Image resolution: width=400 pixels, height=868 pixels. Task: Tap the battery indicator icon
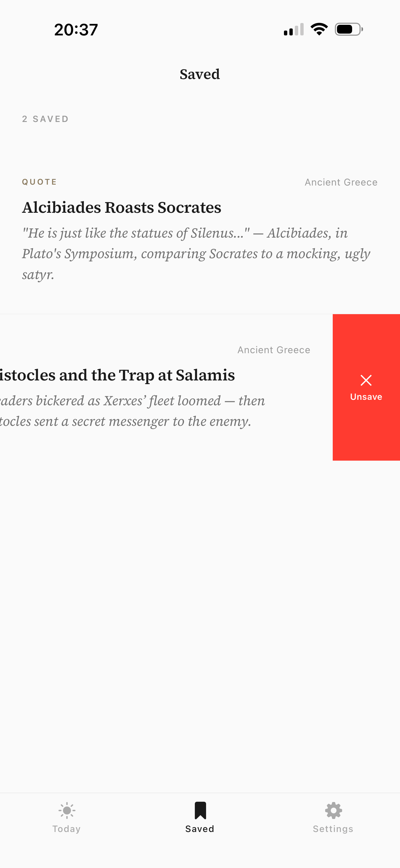point(349,29)
